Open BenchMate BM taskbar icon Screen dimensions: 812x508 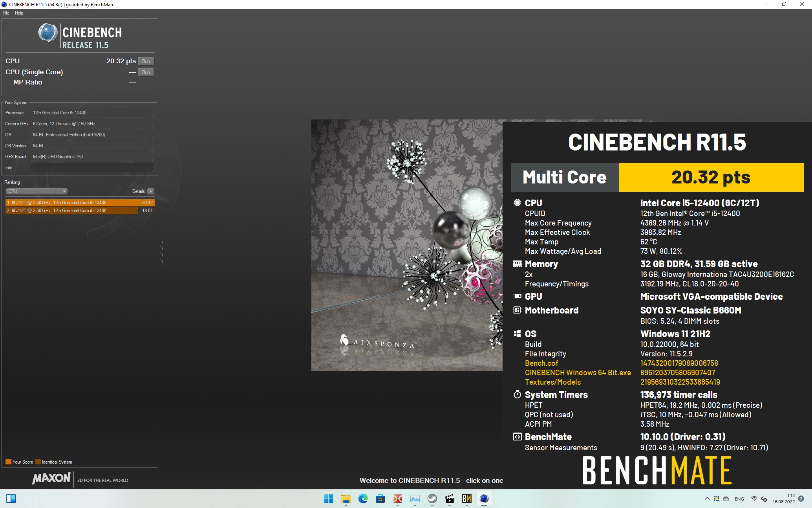point(466,499)
